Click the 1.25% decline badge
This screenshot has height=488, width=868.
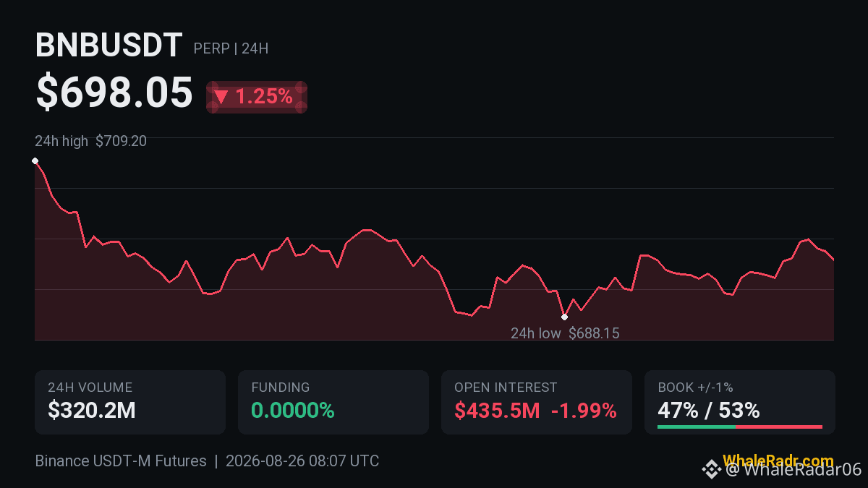(x=257, y=97)
